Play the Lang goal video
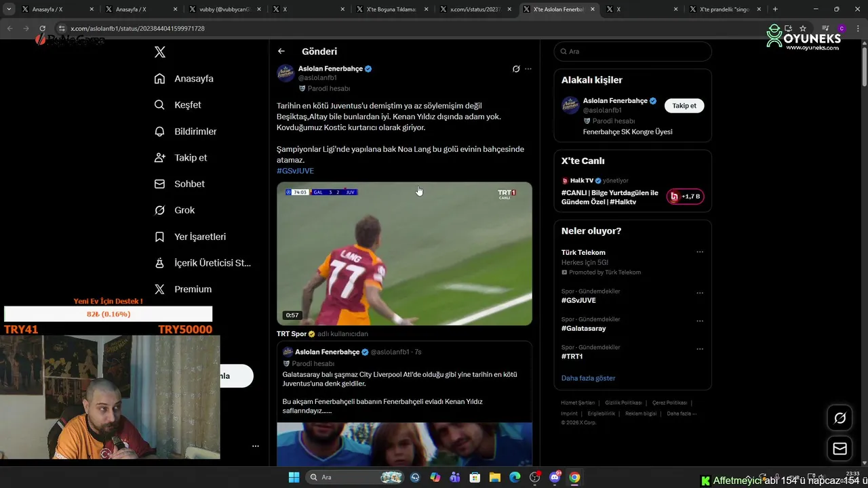This screenshot has height=488, width=868. point(404,253)
